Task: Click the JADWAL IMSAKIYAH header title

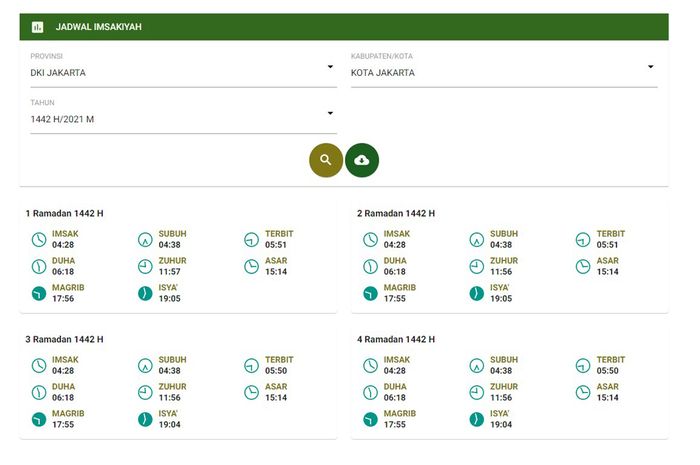Action: click(x=98, y=27)
